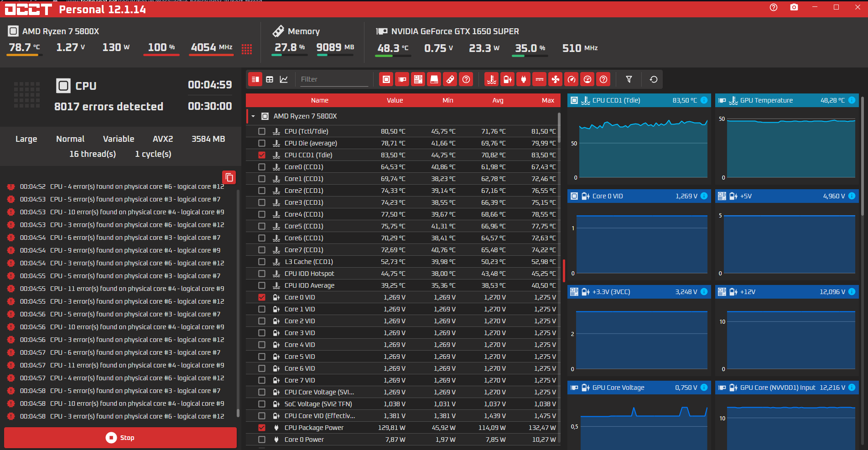The image size is (868, 450).
Task: Toggle the memory stick sensor filter
Action: 450,79
